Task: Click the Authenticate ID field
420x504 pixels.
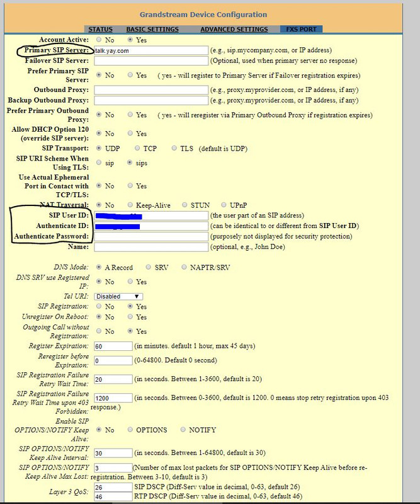Action: click(x=151, y=226)
